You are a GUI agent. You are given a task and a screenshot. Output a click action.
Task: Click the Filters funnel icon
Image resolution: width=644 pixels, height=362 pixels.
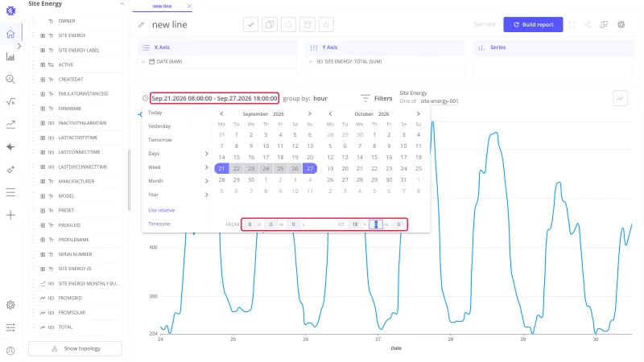[x=365, y=98]
